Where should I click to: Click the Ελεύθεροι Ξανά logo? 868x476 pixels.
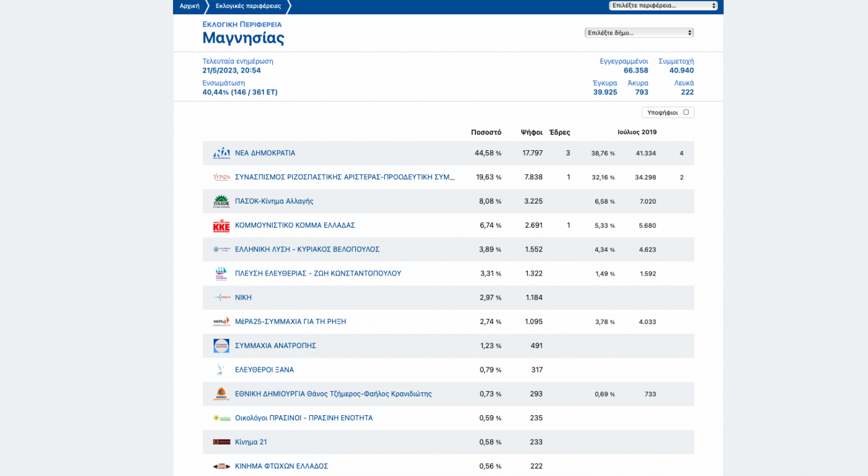221,370
